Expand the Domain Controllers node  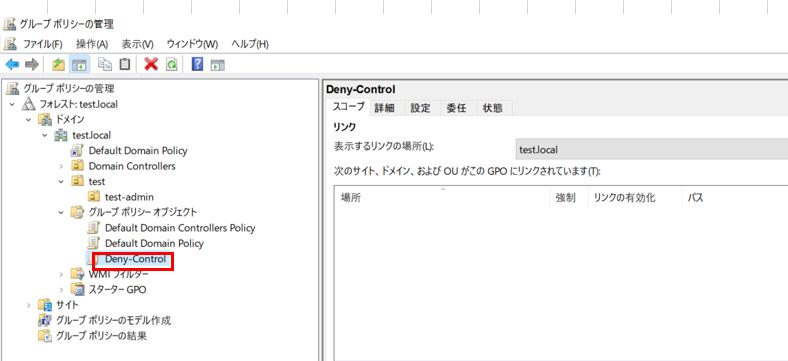61,165
